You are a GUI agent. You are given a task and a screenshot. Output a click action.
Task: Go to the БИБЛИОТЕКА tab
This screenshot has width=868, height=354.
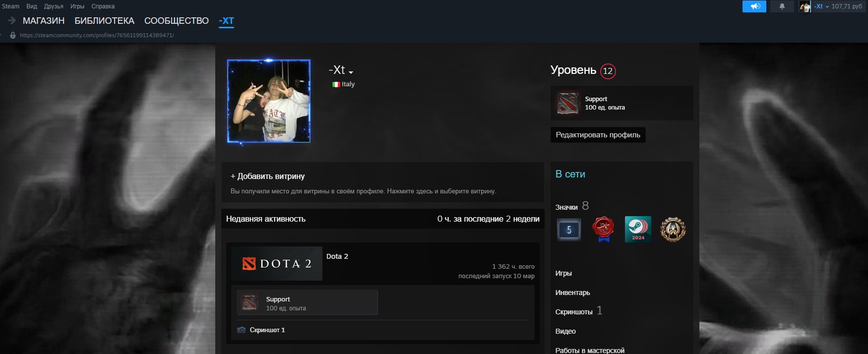[104, 21]
